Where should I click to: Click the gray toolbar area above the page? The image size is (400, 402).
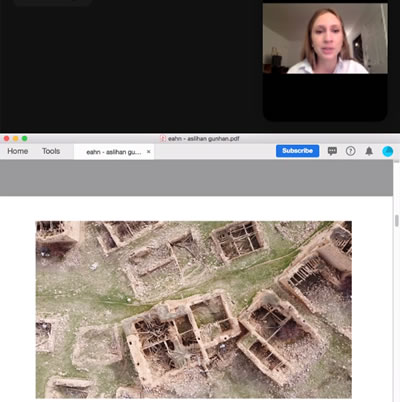coord(196,178)
